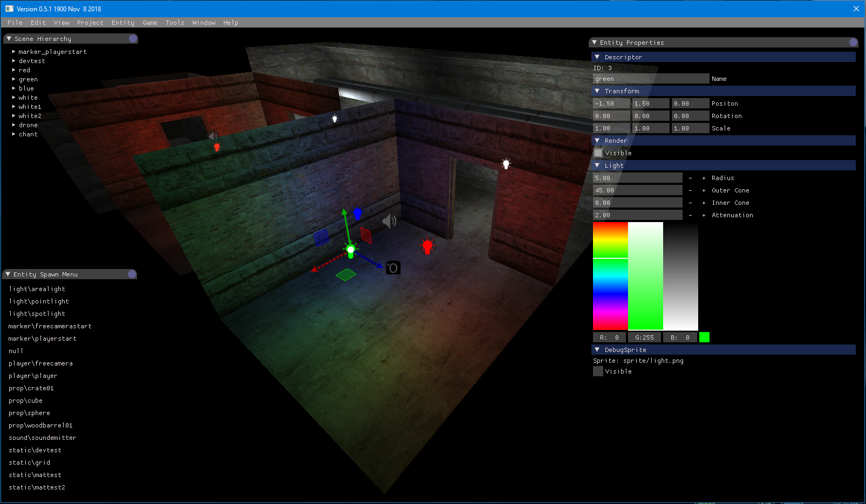
Task: Open the File menu
Action: [15, 23]
